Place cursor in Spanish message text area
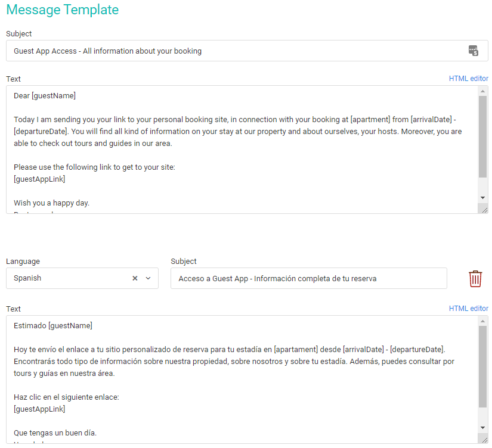Viewport: 492px width, 448px height. (242, 379)
